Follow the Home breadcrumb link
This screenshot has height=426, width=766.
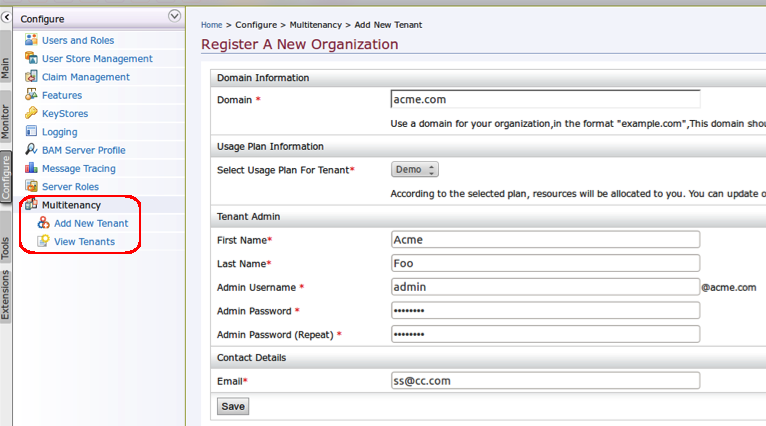212,23
